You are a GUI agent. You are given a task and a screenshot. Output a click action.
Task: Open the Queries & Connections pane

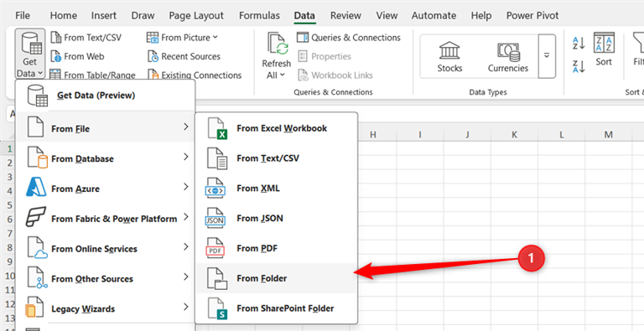(349, 38)
